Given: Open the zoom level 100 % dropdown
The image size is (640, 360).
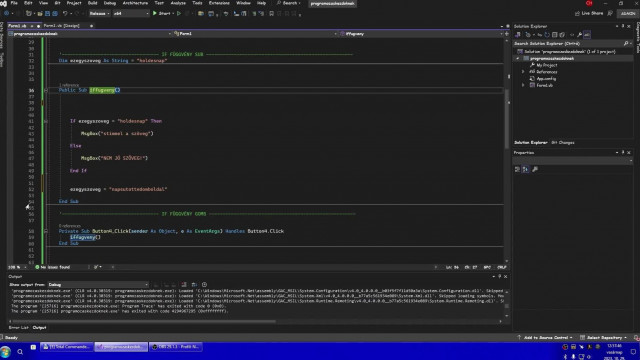Looking at the screenshot, I should [17, 267].
